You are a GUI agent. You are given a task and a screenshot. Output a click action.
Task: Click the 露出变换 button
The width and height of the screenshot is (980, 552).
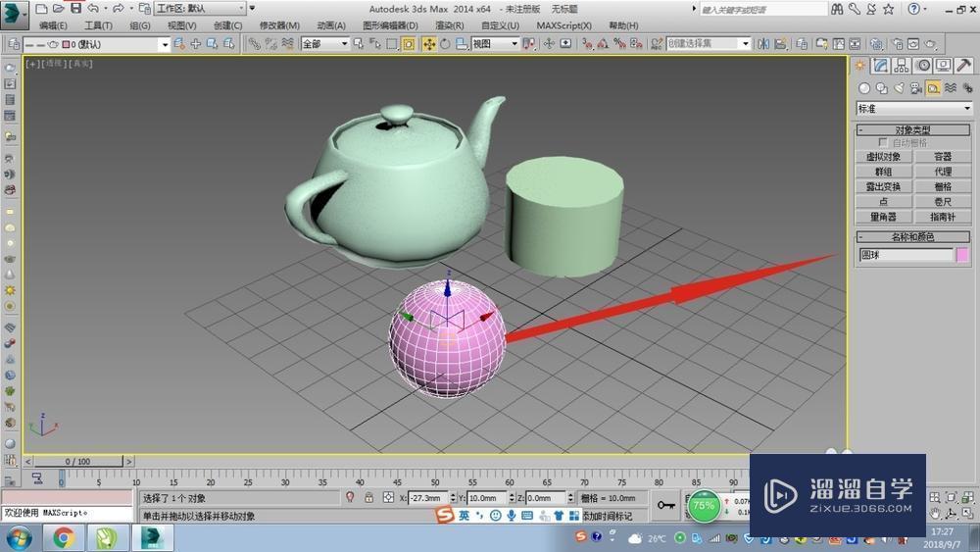point(883,187)
